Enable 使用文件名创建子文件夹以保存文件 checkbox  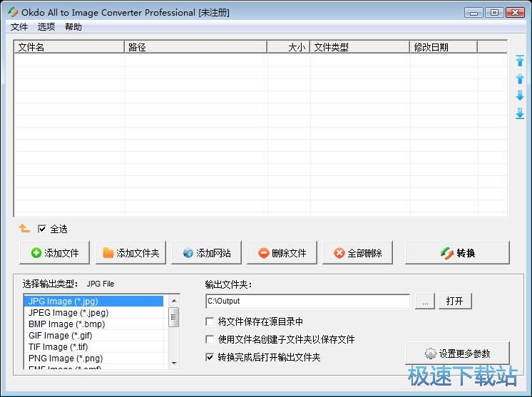[210, 339]
